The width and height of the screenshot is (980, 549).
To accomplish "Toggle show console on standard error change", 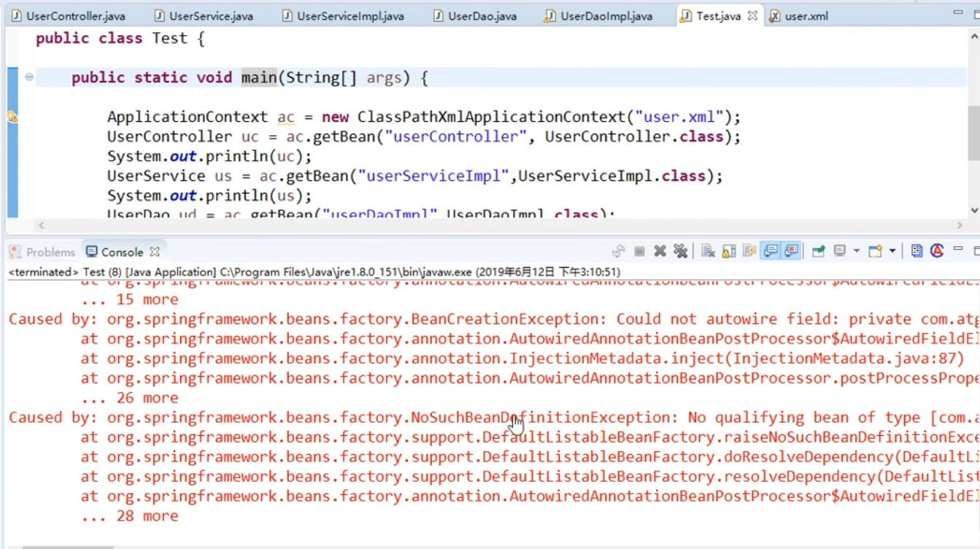I will (791, 251).
